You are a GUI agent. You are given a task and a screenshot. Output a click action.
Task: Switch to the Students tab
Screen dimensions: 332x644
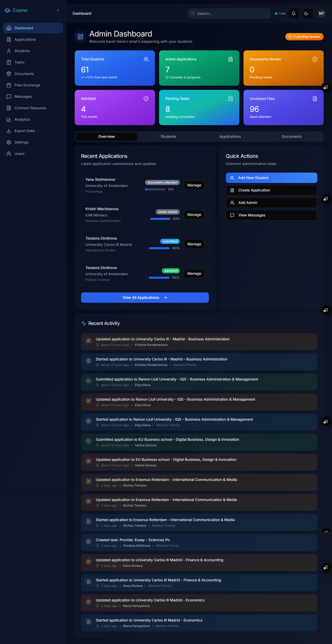coord(168,137)
